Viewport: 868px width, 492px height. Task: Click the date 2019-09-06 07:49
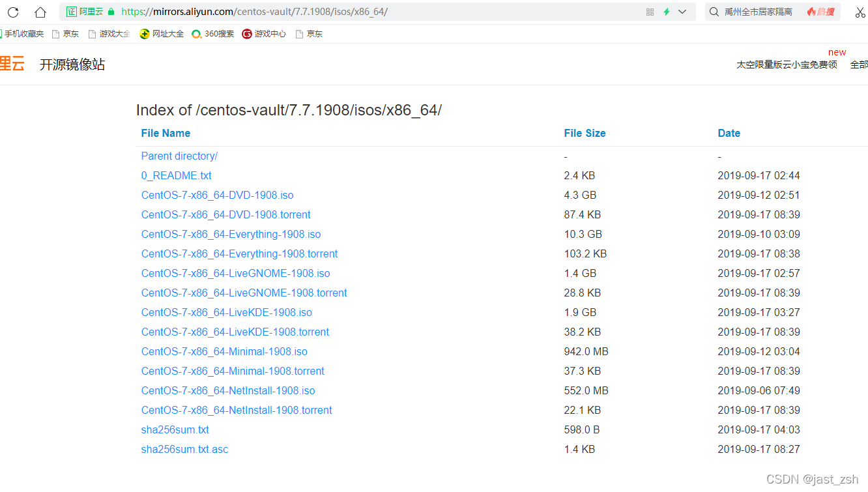759,390
